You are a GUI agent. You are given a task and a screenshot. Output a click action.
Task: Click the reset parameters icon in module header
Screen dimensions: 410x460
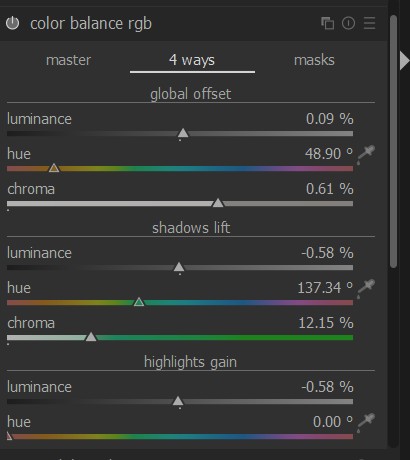point(348,23)
